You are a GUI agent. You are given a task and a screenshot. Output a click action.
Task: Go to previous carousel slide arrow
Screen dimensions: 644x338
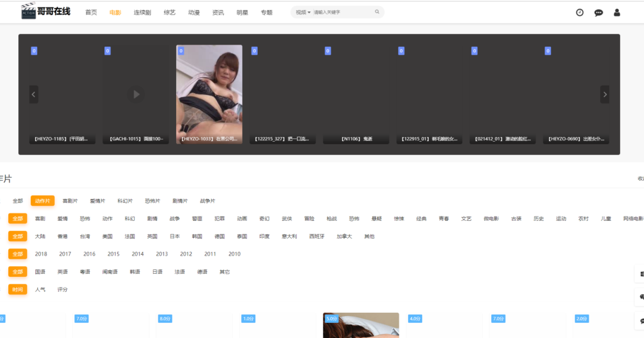pyautogui.click(x=34, y=94)
